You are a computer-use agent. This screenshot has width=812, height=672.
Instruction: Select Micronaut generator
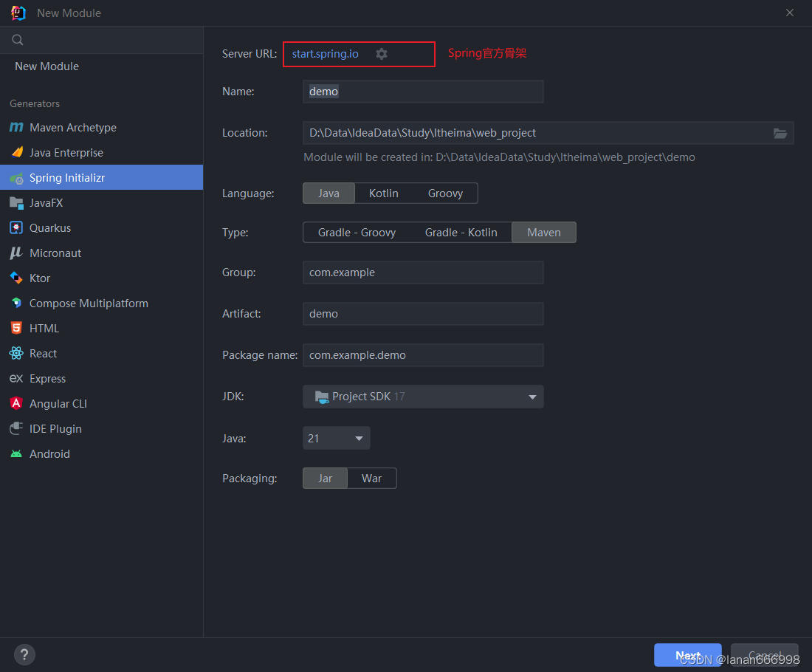click(102, 253)
